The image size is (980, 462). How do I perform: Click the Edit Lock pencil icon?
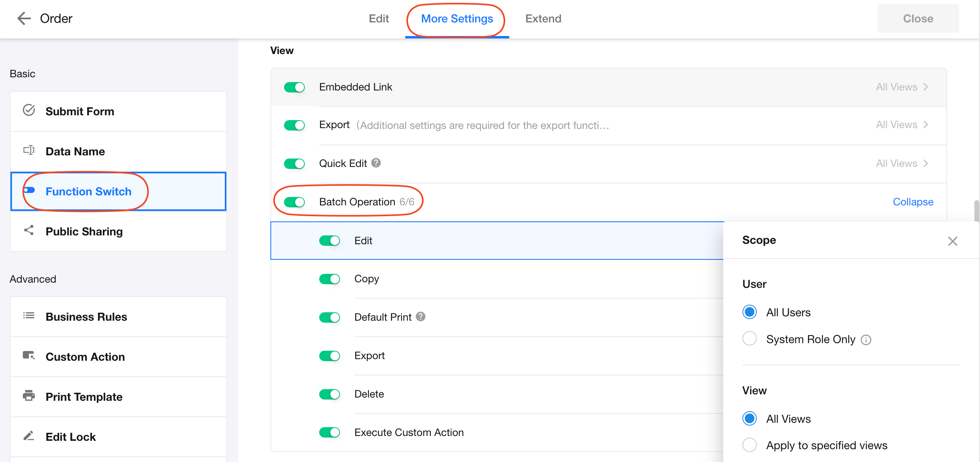click(x=29, y=436)
